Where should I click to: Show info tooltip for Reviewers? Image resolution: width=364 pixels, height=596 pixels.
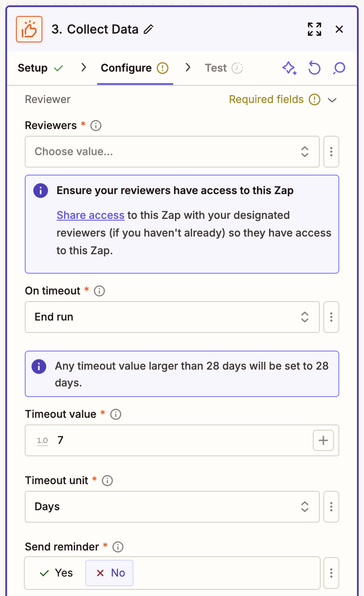coord(96,126)
